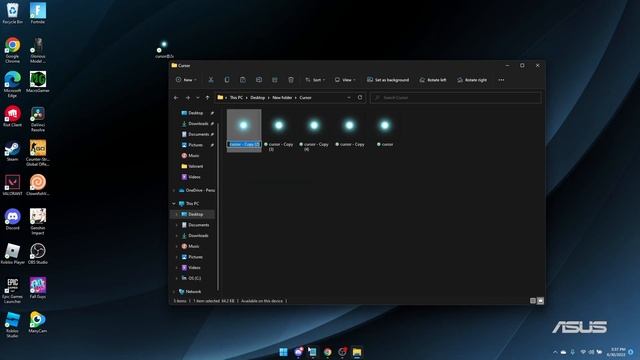The height and width of the screenshot is (360, 640).
Task: Go forward with the forward arrow
Action: pyautogui.click(x=188, y=98)
